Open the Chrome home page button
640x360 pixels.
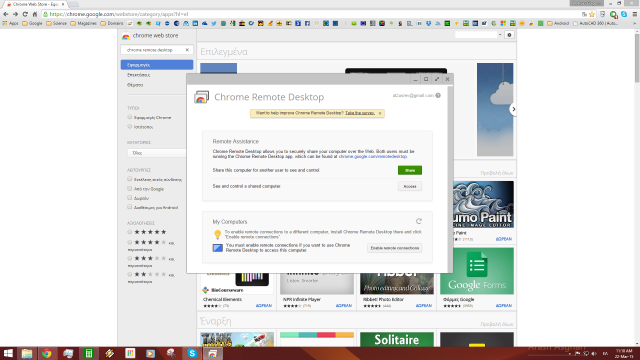(x=35, y=14)
